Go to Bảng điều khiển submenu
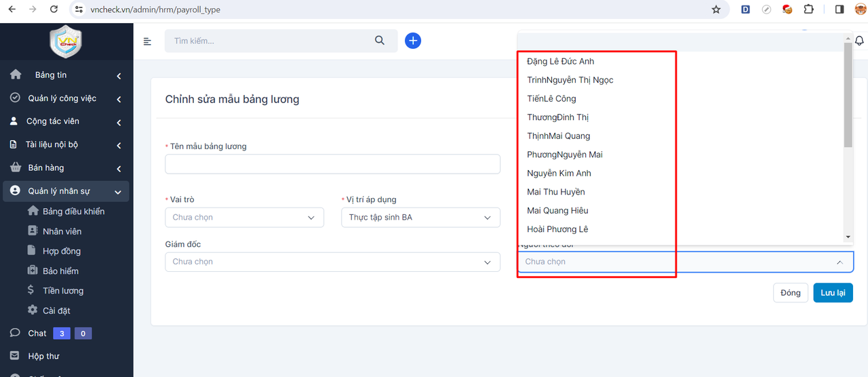The height and width of the screenshot is (377, 868). point(73,212)
